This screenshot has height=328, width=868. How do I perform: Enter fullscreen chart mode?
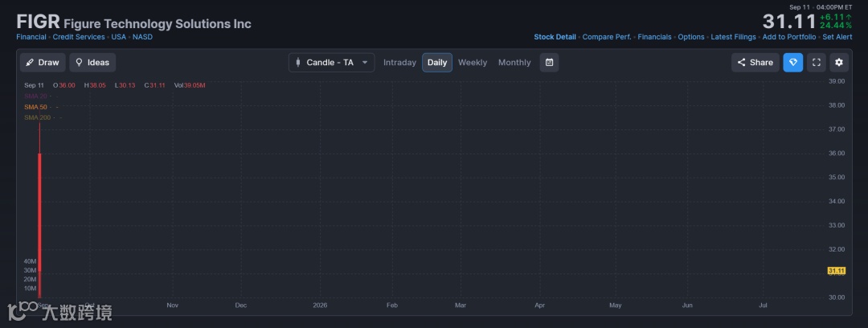[817, 63]
